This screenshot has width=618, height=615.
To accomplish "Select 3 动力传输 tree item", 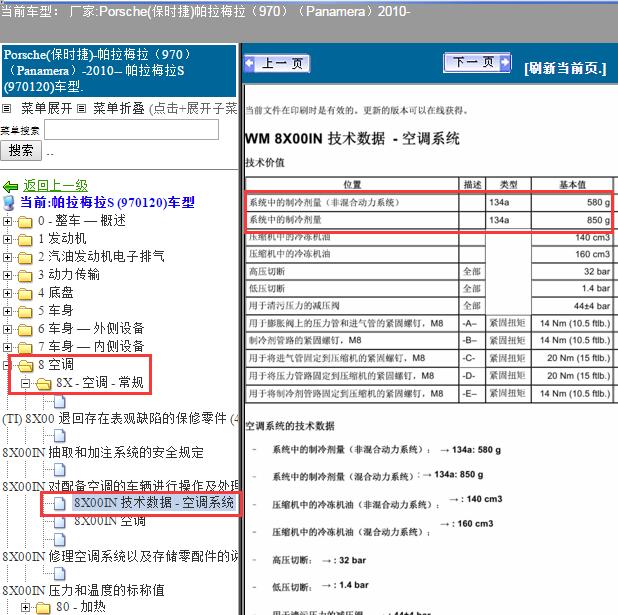I will (69, 274).
